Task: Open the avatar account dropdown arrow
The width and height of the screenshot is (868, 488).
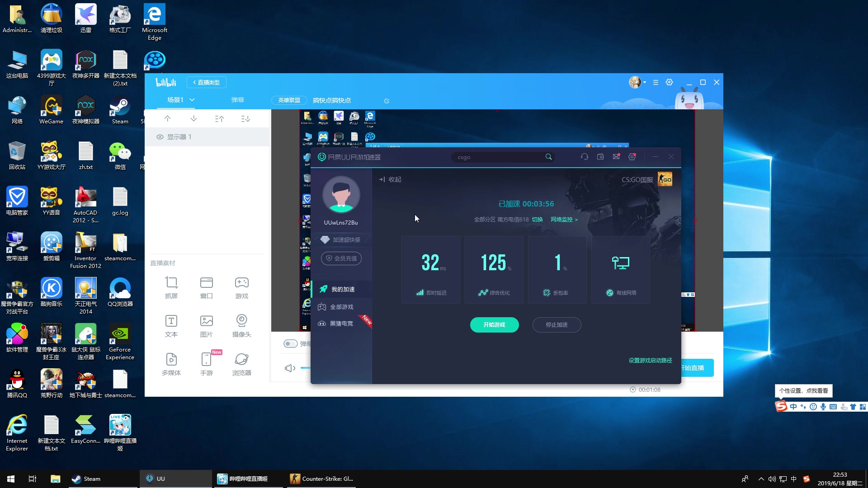Action: pos(644,82)
